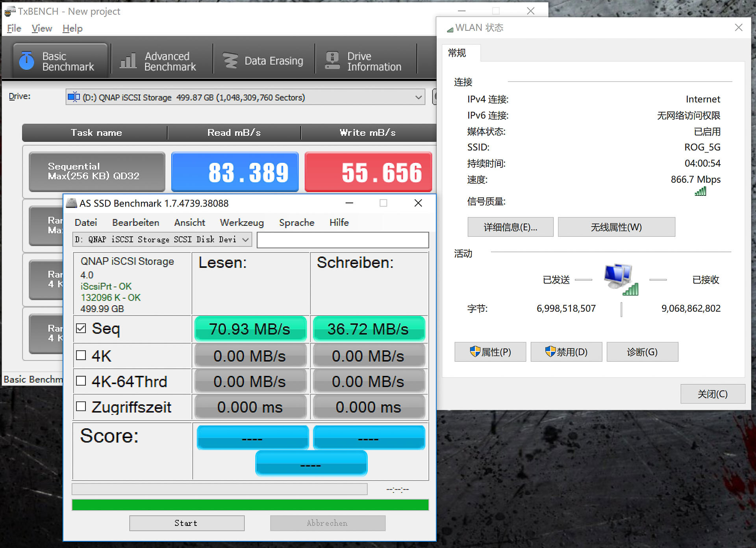
Task: Click the empty gray progress bar in AS SSD
Action: (220, 489)
